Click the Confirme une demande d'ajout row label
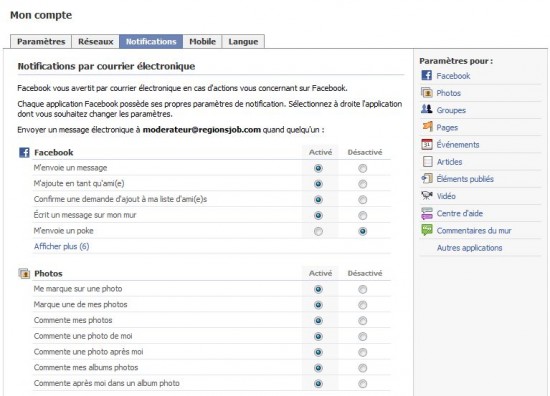Viewport: 550px width, 396px height. pos(120,199)
